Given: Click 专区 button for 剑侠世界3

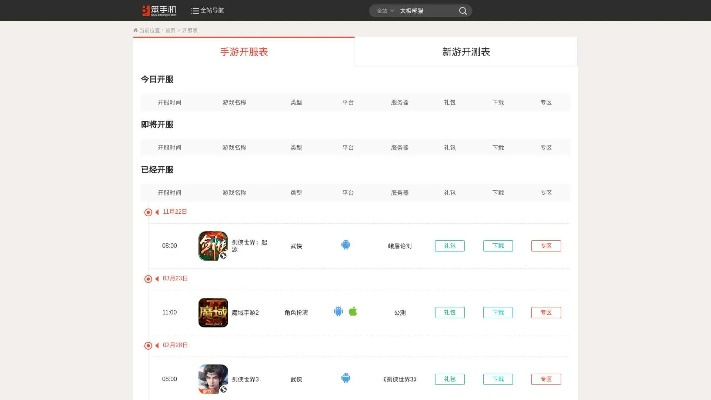Looking at the screenshot, I should (x=546, y=379).
